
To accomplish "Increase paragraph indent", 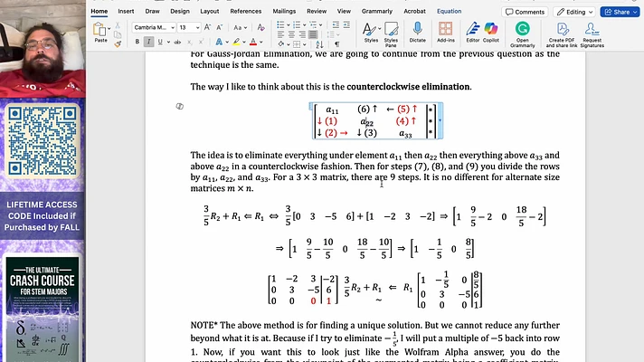I will tap(346, 25).
